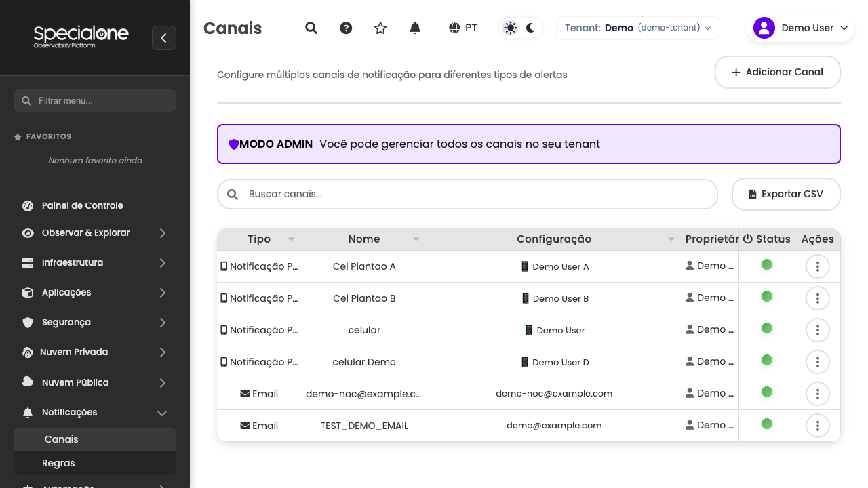Sort by the Proprietário column header
Image resolution: width=868 pixels, height=488 pixels.
point(711,239)
